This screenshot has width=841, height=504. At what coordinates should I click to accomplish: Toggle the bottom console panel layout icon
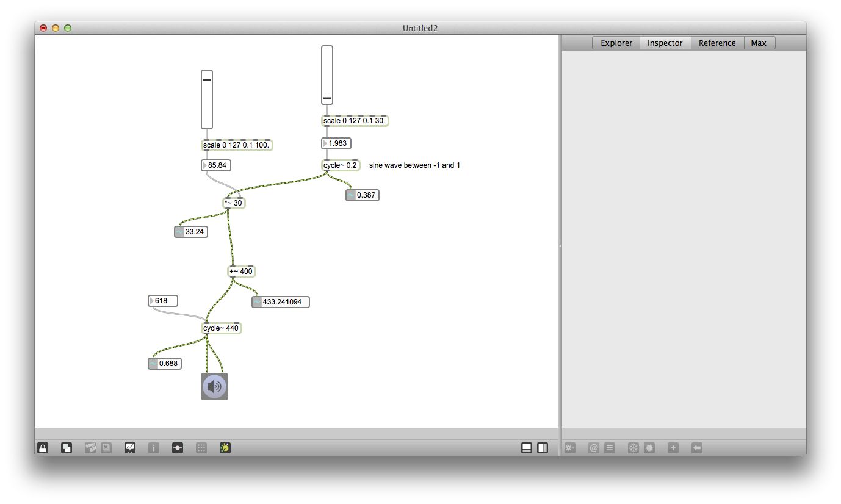[x=527, y=447]
